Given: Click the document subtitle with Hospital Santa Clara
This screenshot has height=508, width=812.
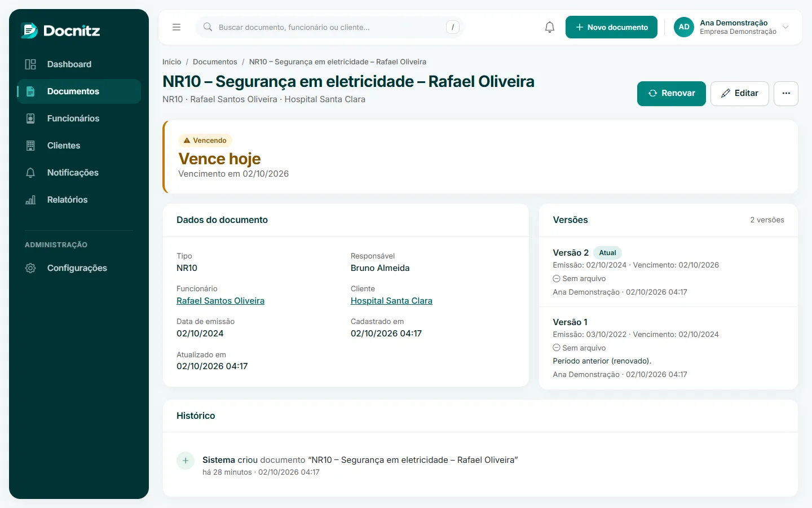Looking at the screenshot, I should coord(264,99).
